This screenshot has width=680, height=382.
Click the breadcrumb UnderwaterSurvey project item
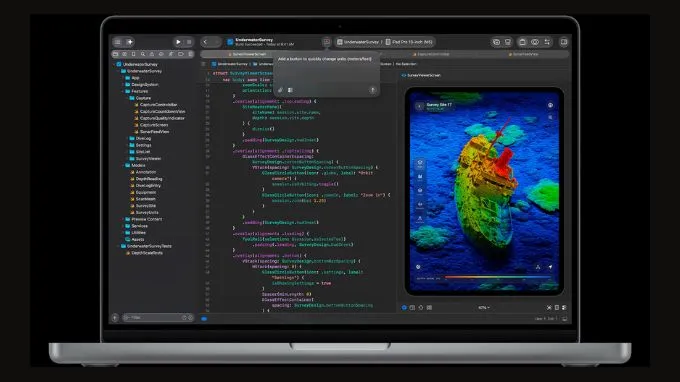pos(230,64)
